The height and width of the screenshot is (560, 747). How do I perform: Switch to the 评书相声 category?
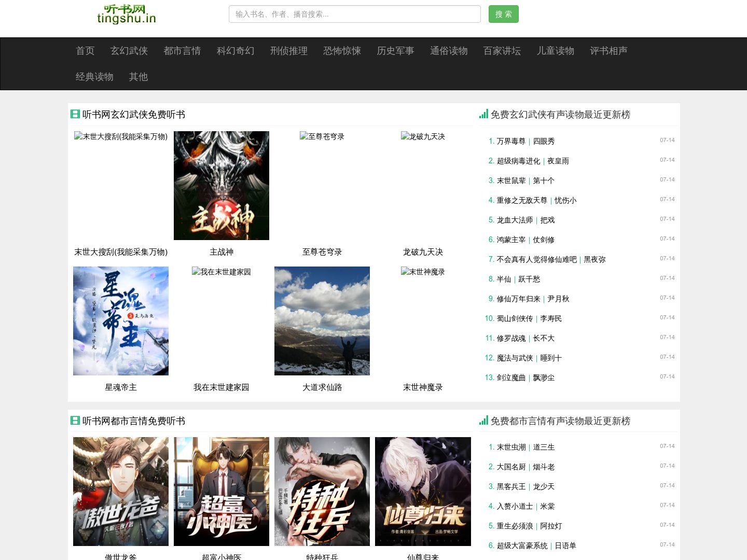[608, 51]
